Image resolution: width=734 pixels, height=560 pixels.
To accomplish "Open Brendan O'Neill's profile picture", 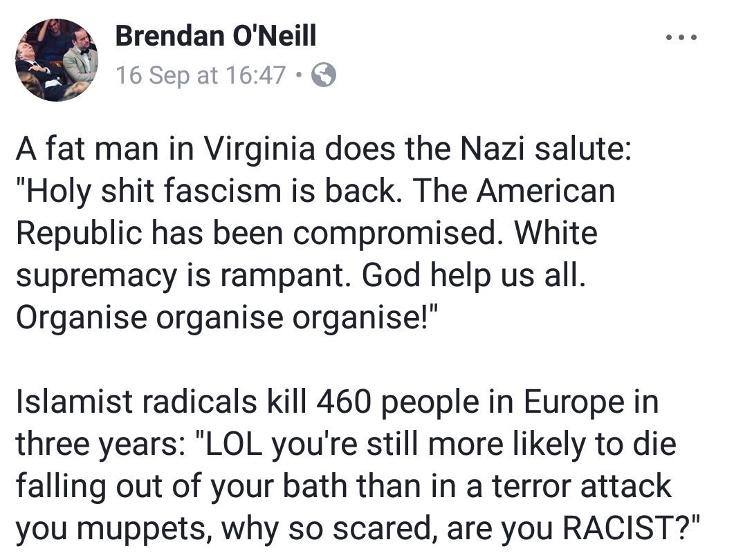I will tap(58, 59).
